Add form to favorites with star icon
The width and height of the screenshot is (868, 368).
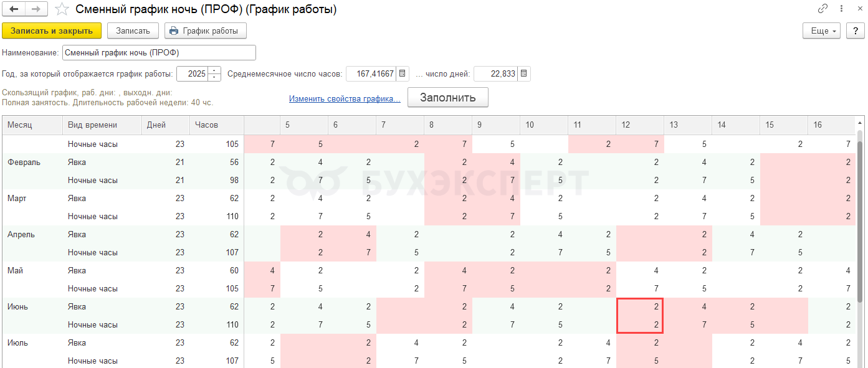pos(62,9)
